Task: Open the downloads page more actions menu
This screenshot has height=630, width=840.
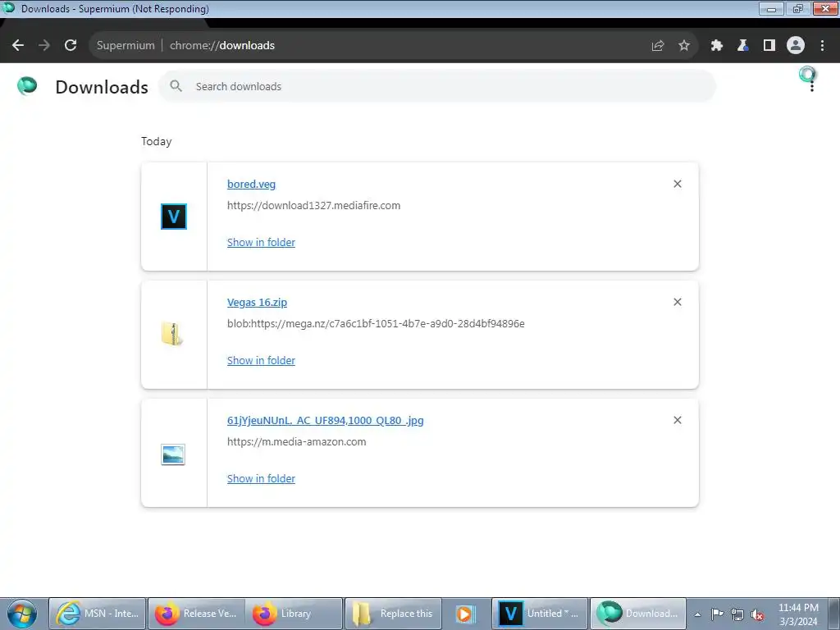Action: 812,86
